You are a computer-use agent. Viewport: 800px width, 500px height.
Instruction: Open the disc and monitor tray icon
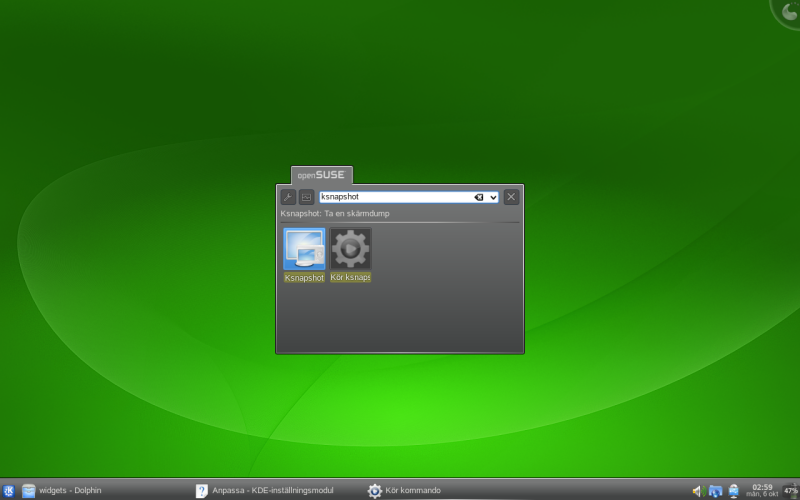click(734, 491)
